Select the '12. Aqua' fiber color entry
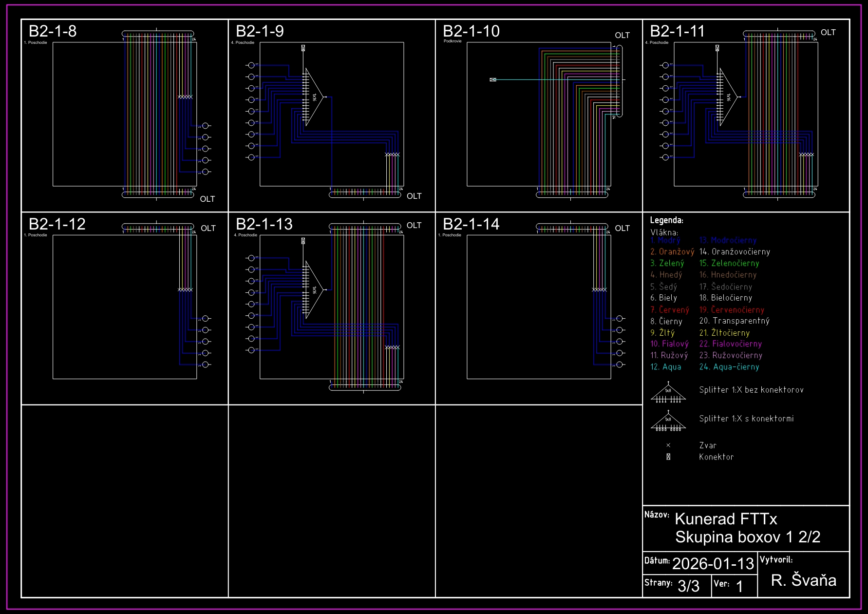Image resolution: width=868 pixels, height=614 pixels. tap(666, 367)
